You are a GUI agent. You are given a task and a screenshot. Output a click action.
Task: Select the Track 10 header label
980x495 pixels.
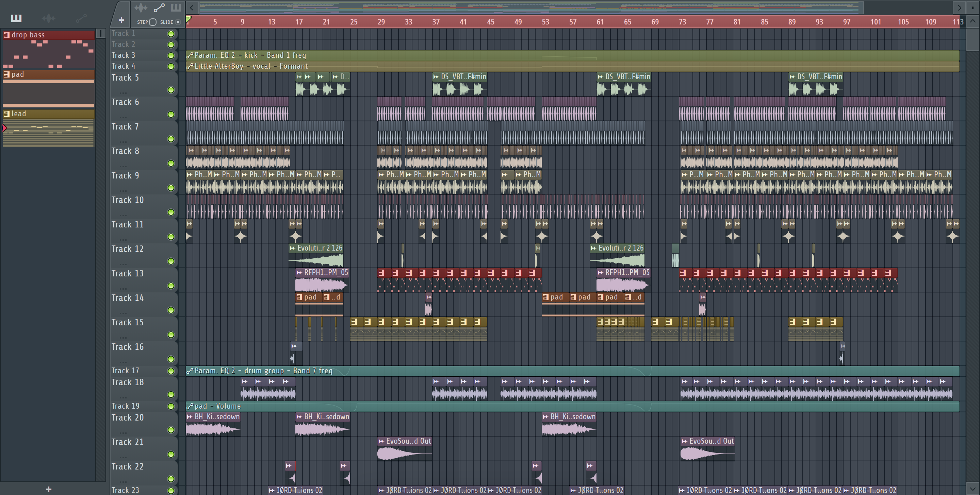coord(128,200)
